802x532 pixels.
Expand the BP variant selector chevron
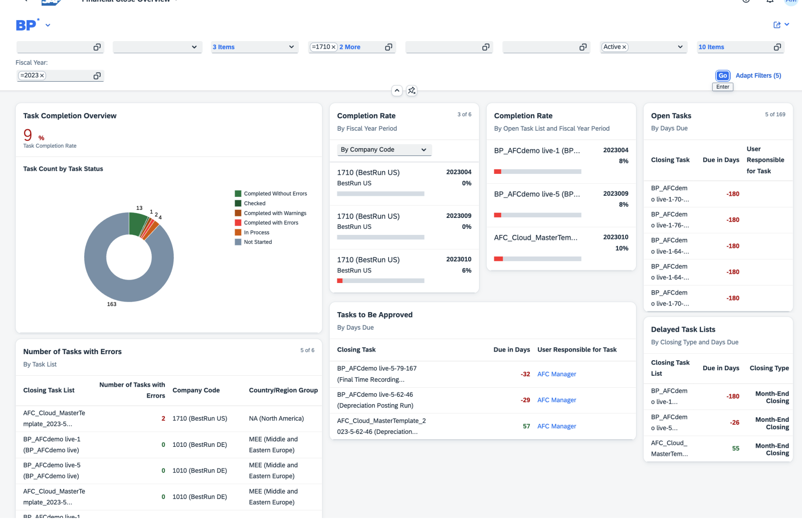click(48, 25)
